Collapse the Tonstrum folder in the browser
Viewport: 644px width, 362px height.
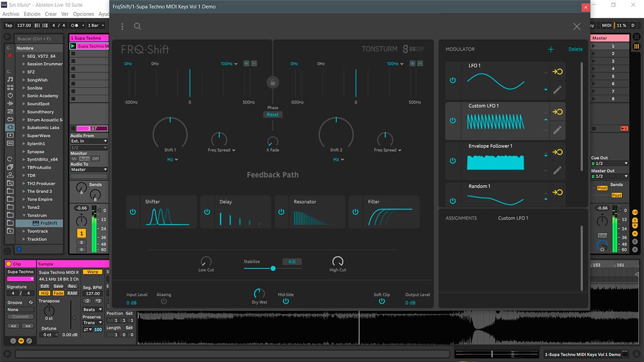(24, 215)
